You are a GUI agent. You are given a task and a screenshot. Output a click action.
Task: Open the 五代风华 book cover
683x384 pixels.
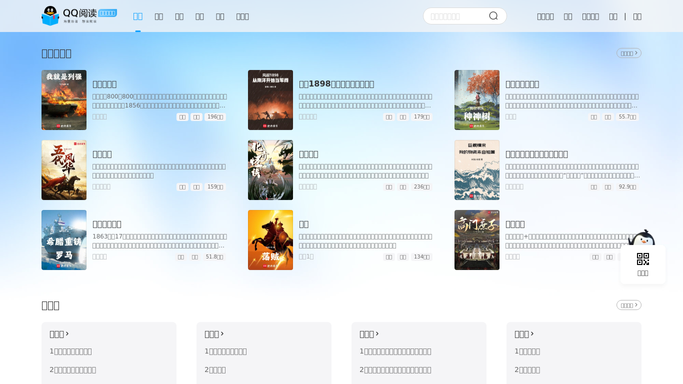[64, 170]
